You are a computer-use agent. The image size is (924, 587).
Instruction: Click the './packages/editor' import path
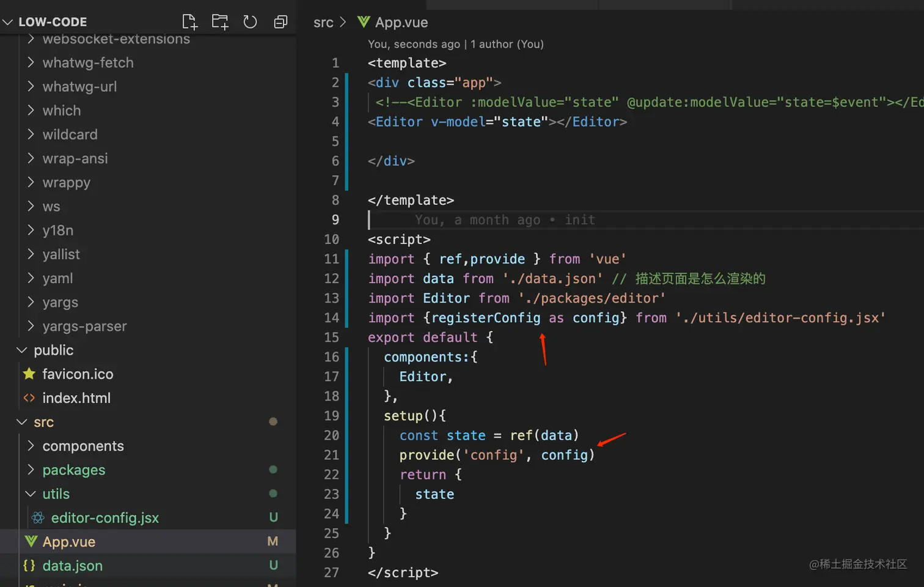pyautogui.click(x=592, y=298)
